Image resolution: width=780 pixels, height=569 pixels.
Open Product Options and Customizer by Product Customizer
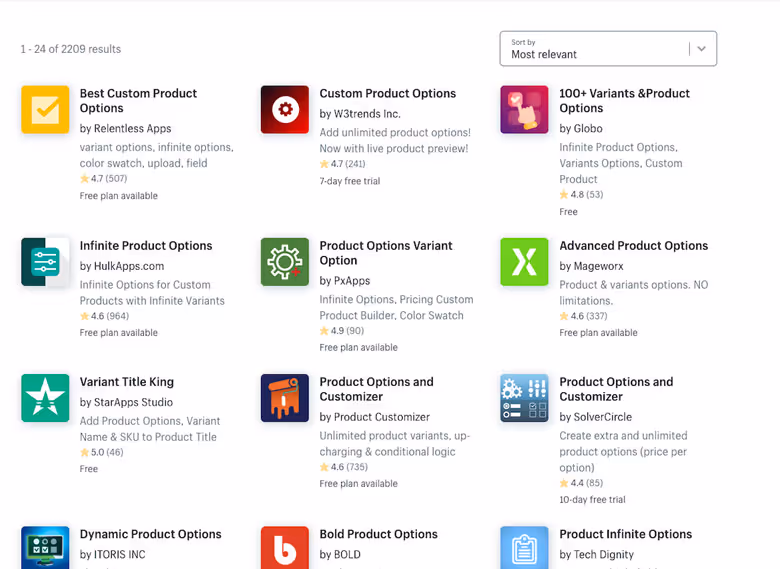(376, 389)
